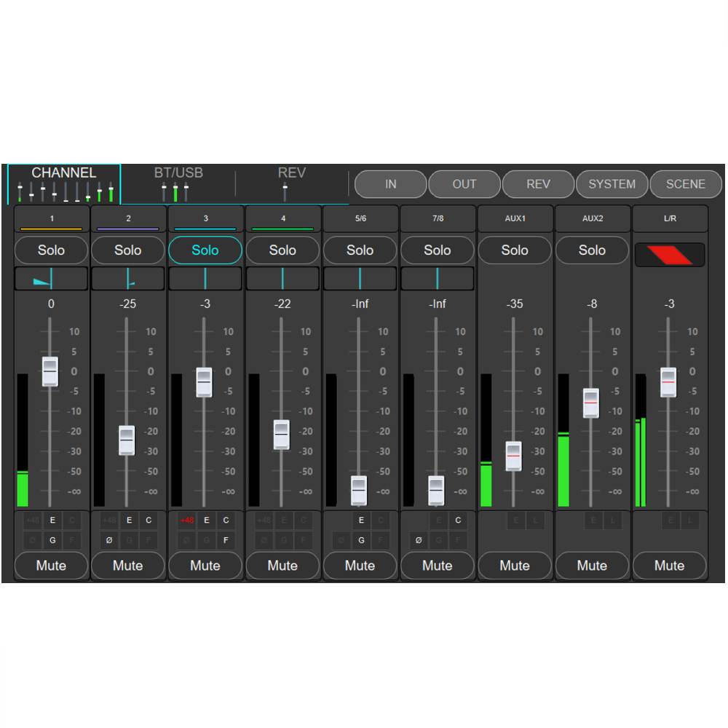Open the SYSTEM settings page
This screenshot has width=728, height=728.
(x=612, y=184)
